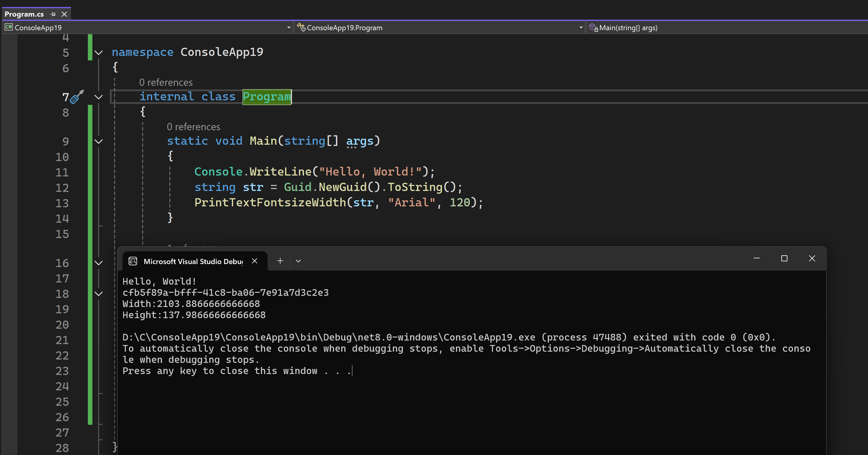The image size is (868, 455).
Task: Open a new terminal tab with the plus icon
Action: [280, 261]
